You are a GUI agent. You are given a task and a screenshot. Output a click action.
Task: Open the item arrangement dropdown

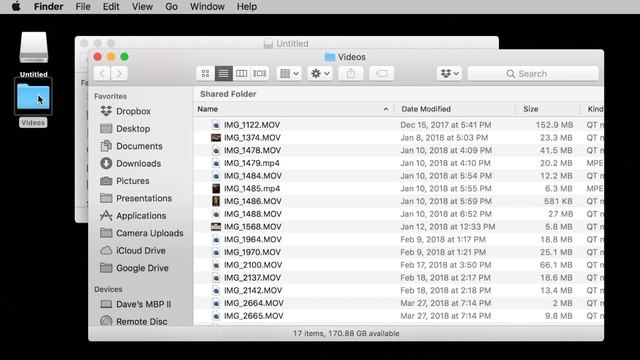pyautogui.click(x=289, y=73)
